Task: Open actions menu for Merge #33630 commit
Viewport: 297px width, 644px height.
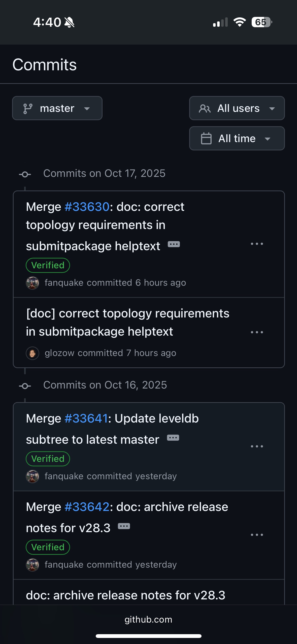Action: click(x=257, y=244)
